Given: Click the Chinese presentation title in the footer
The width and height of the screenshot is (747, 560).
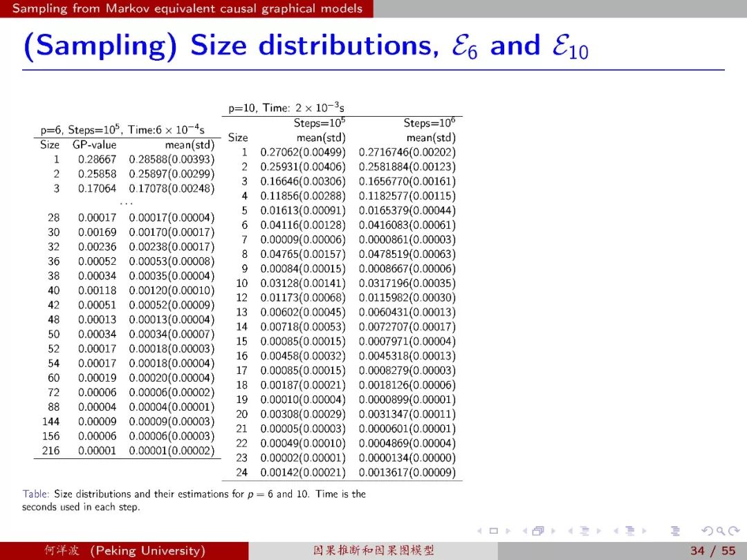Looking at the screenshot, I should coord(373,550).
